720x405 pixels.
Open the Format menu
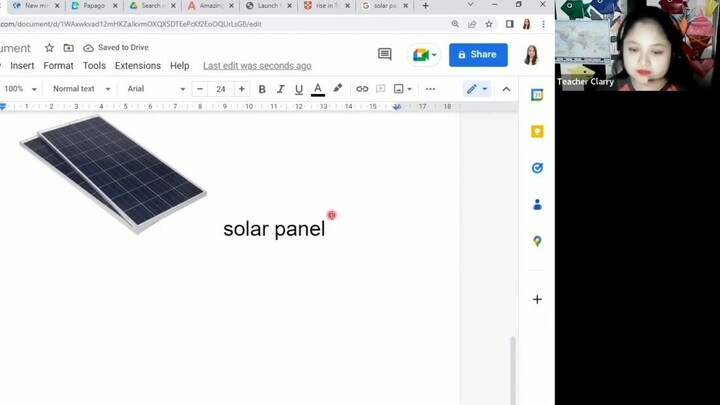[58, 66]
